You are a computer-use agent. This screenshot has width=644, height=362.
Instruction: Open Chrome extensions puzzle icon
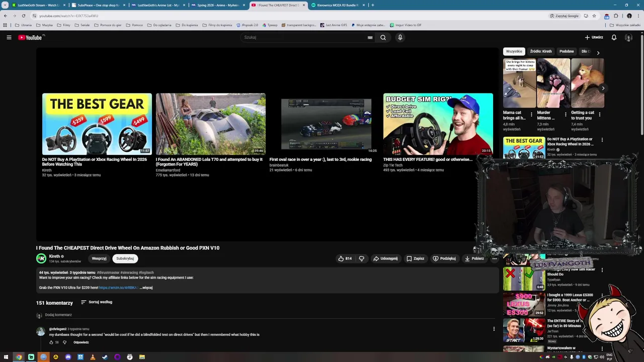point(616,16)
